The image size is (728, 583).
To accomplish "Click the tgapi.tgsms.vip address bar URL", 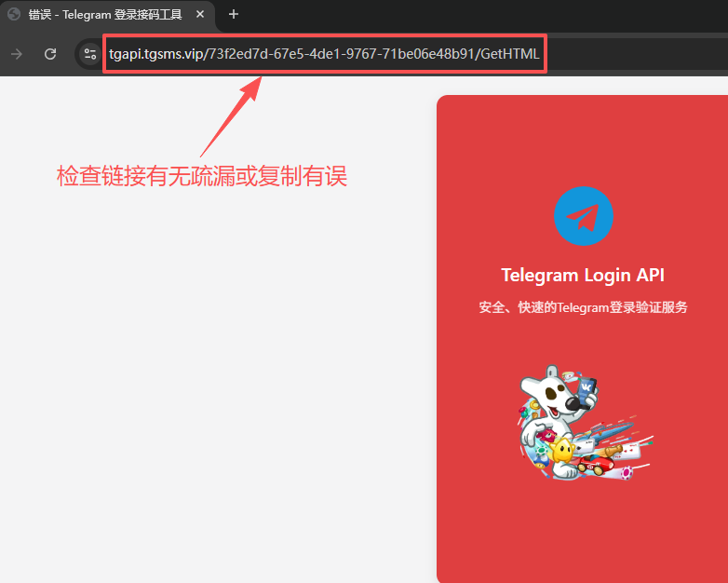I will coord(324,54).
